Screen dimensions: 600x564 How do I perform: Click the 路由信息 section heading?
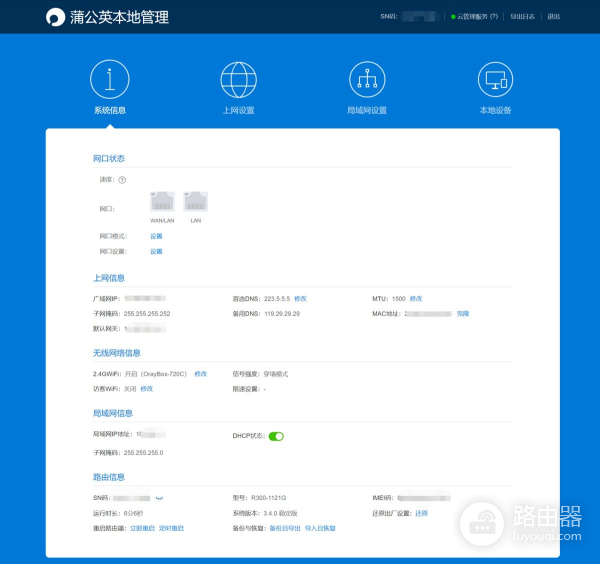click(x=109, y=477)
